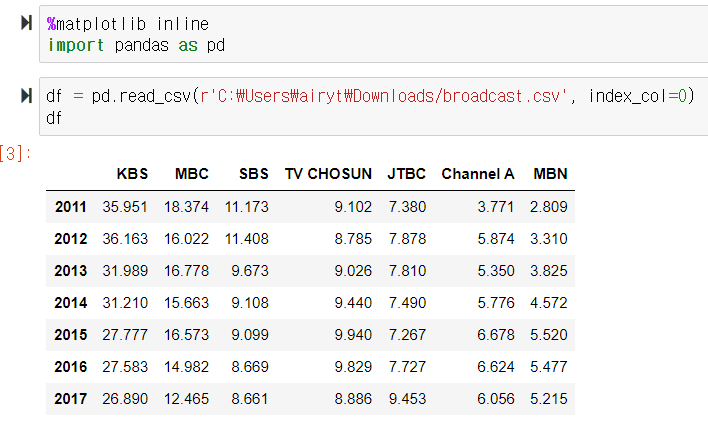Screen dimensions: 708x426
Task: Click the SBS value 9.099
Action: (250, 335)
